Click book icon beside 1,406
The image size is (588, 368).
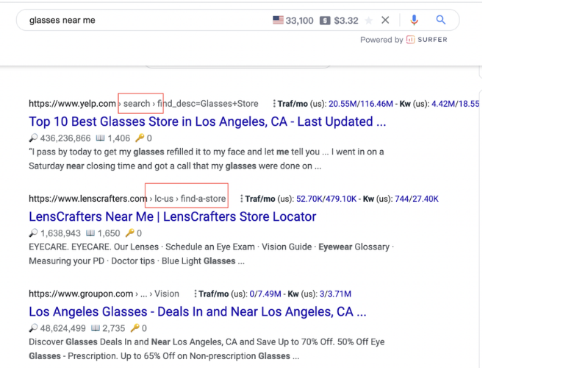pyautogui.click(x=100, y=138)
